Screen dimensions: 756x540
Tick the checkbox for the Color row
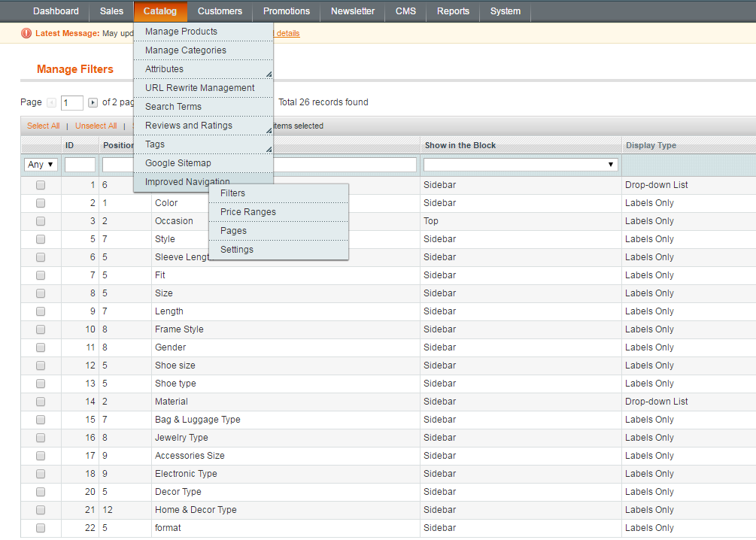point(41,203)
